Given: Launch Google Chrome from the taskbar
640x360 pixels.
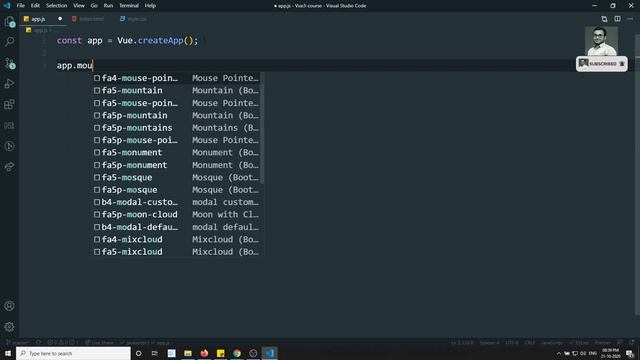Looking at the screenshot, I should (x=237, y=353).
